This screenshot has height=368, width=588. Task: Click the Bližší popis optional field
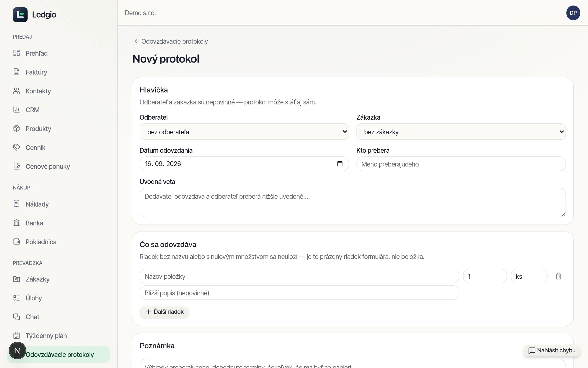pos(299,293)
